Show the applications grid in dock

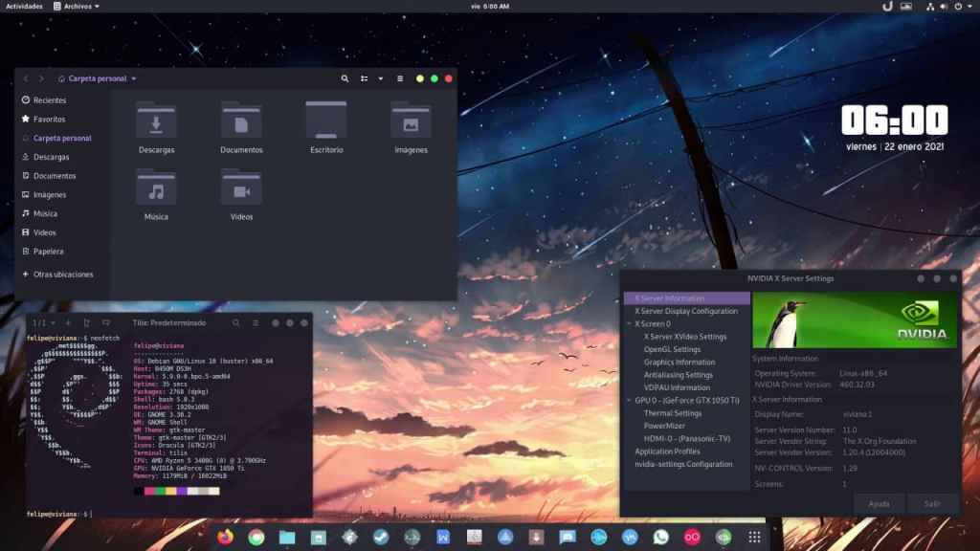tap(754, 537)
